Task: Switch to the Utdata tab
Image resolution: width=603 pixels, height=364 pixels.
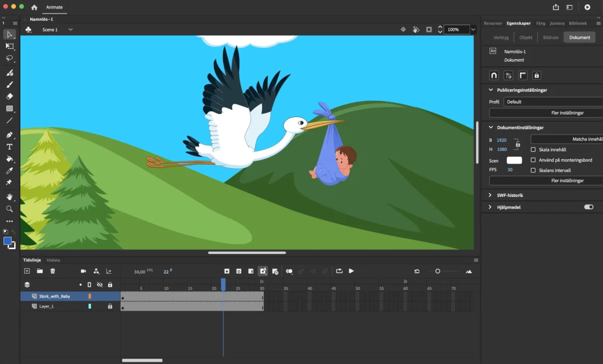Action: coord(53,260)
